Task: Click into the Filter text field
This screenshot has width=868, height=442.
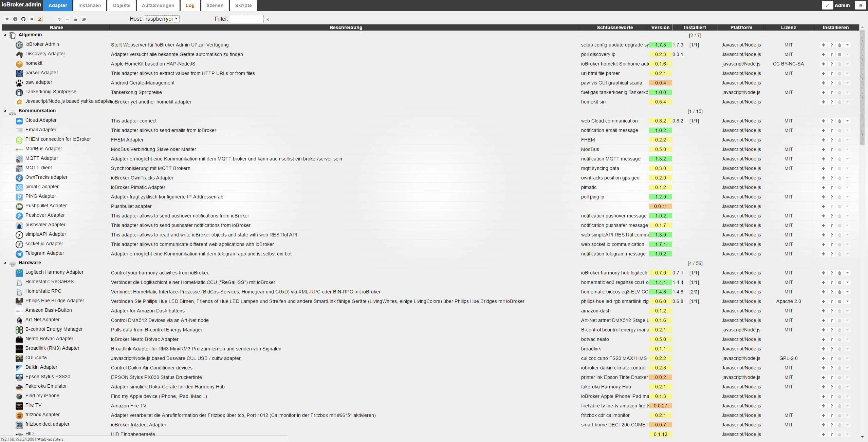Action: coord(246,19)
